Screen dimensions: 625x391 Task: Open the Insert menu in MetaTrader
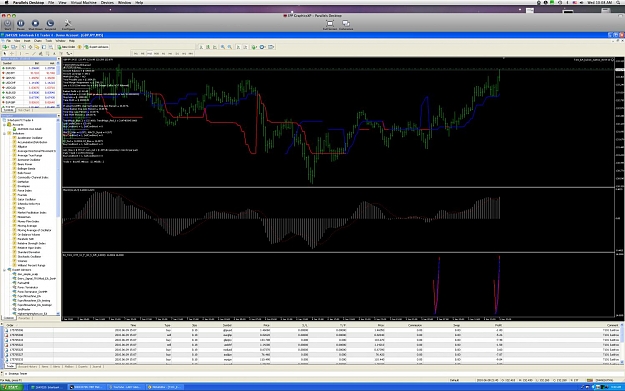27,41
